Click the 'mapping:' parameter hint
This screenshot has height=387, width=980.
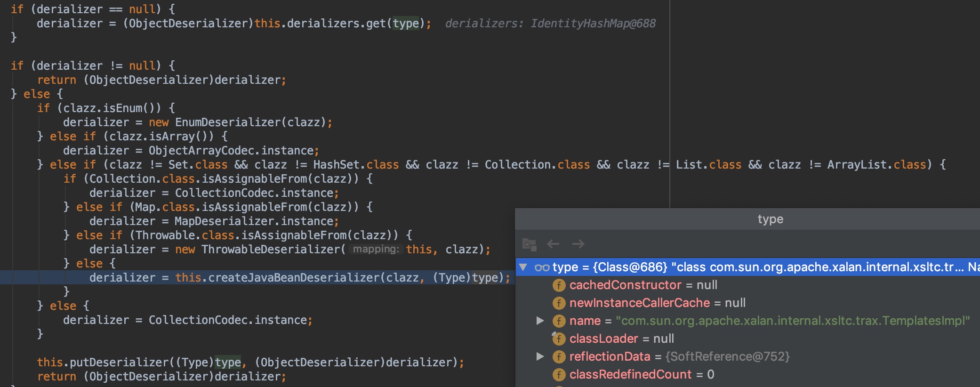(x=376, y=249)
